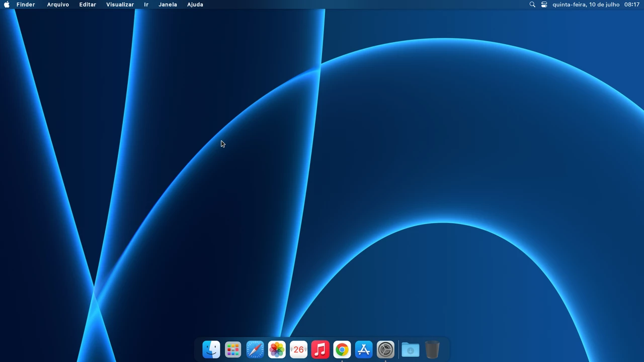Open Finder from the dock

point(211,349)
